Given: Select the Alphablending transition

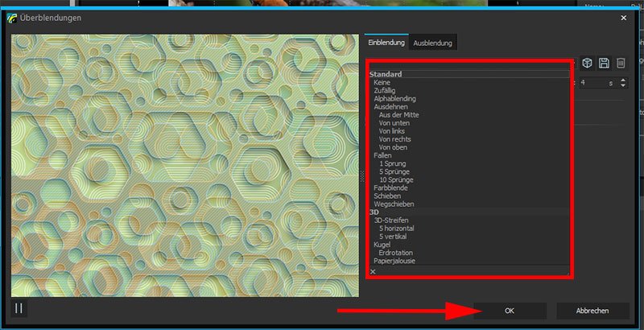Looking at the screenshot, I should click(x=394, y=98).
